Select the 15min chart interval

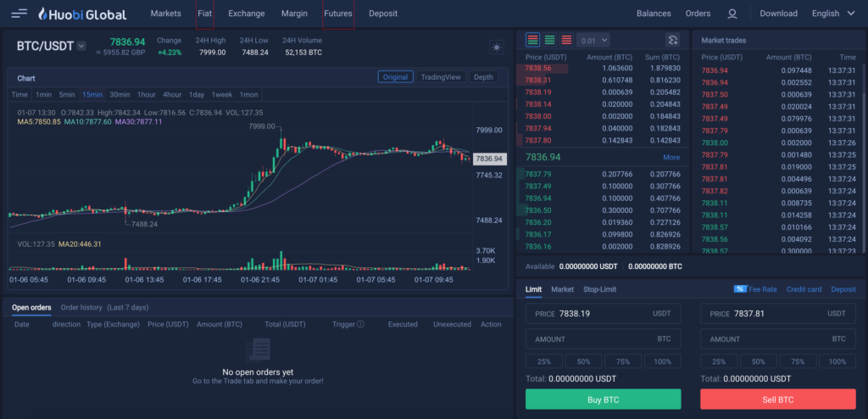pos(92,94)
